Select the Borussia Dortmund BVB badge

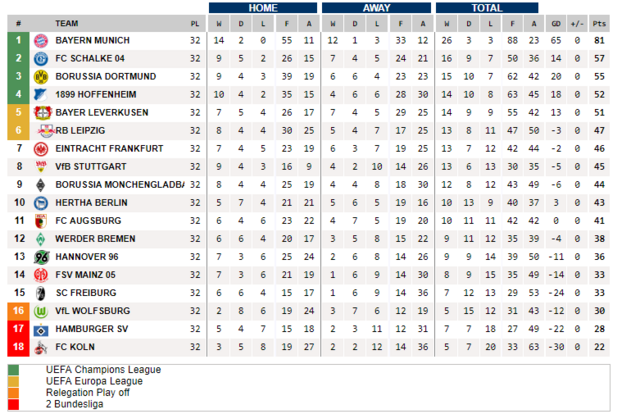tap(41, 76)
